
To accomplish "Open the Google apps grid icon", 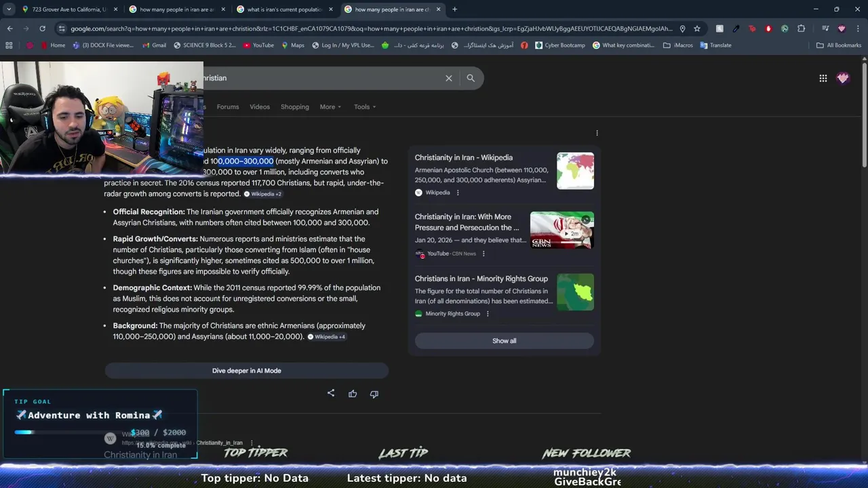I will pyautogui.click(x=823, y=78).
